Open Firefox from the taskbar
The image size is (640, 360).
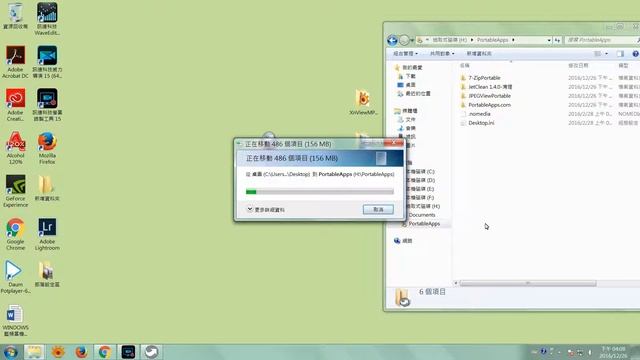point(81,352)
